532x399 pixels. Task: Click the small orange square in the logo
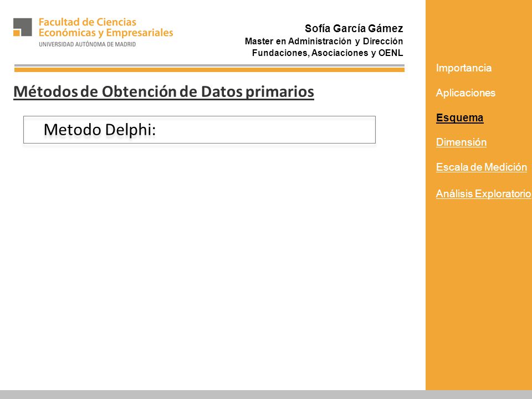click(17, 33)
